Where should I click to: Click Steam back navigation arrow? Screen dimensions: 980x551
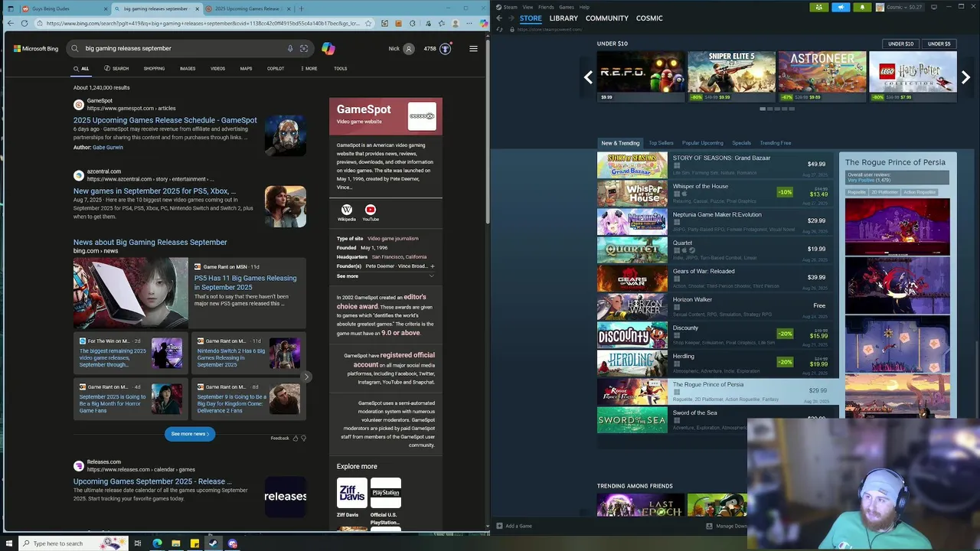pyautogui.click(x=499, y=18)
